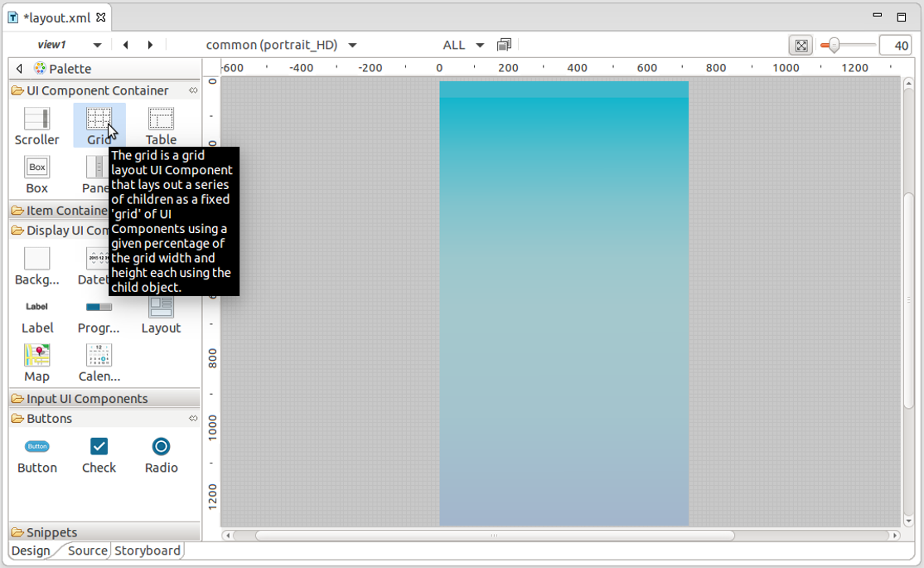Go to the next view arrow
924x568 pixels.
150,45
